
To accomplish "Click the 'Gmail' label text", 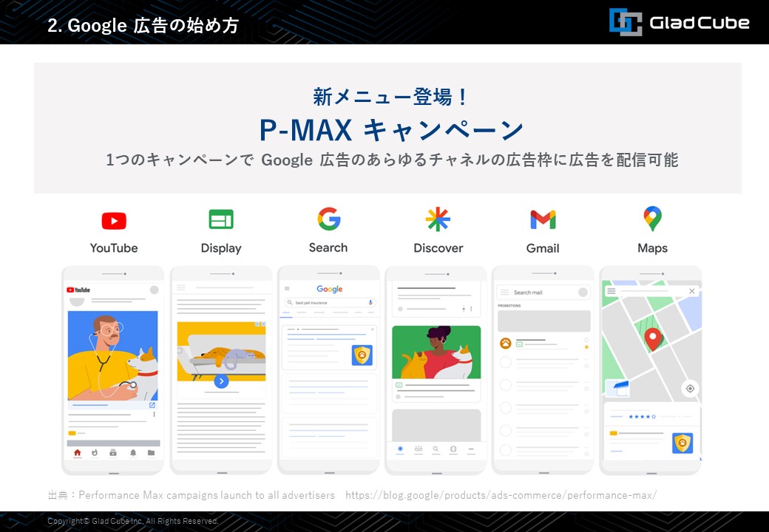I will coord(543,248).
